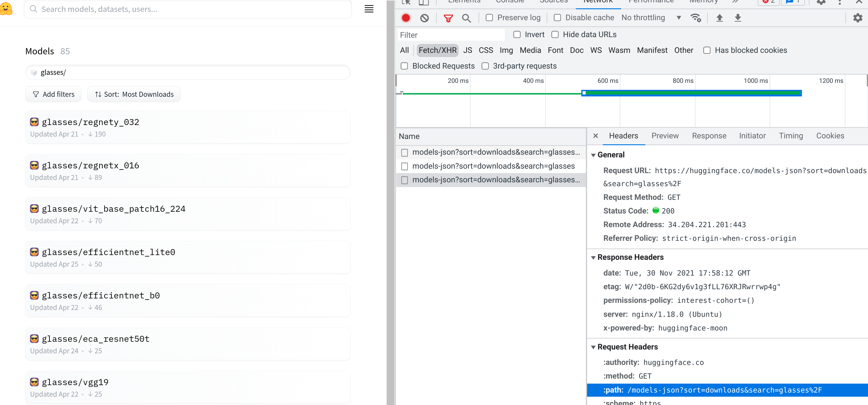The image size is (868, 405).
Task: Switch to the Preview tab
Action: point(665,136)
